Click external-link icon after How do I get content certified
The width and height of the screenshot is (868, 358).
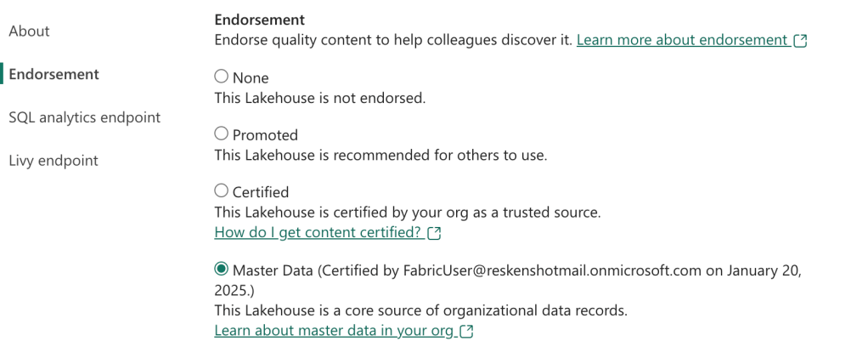click(434, 233)
